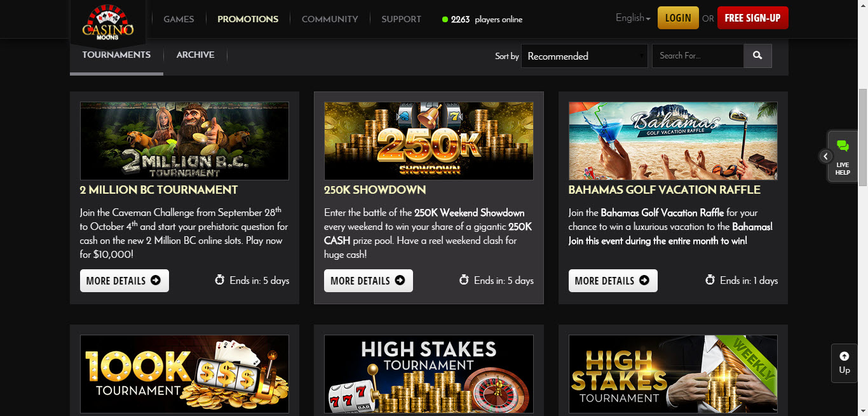Click the 250K Showdown banner thumbnail
The height and width of the screenshot is (416, 868).
click(x=429, y=141)
